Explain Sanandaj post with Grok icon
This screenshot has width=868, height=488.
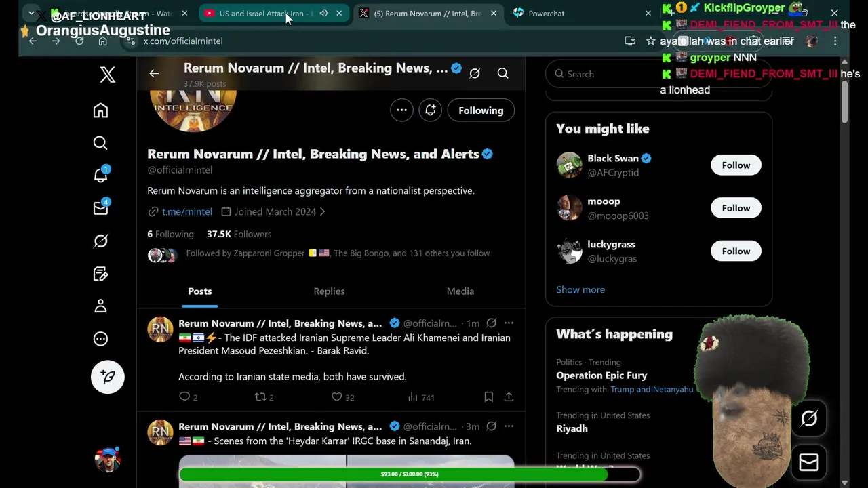click(x=491, y=426)
